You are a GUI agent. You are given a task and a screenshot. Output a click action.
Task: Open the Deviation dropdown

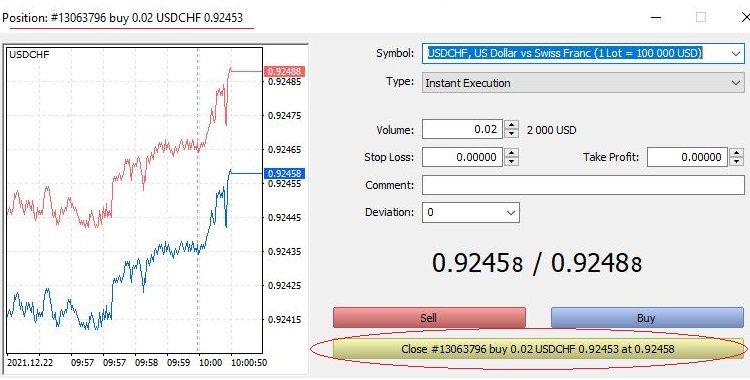click(x=471, y=212)
